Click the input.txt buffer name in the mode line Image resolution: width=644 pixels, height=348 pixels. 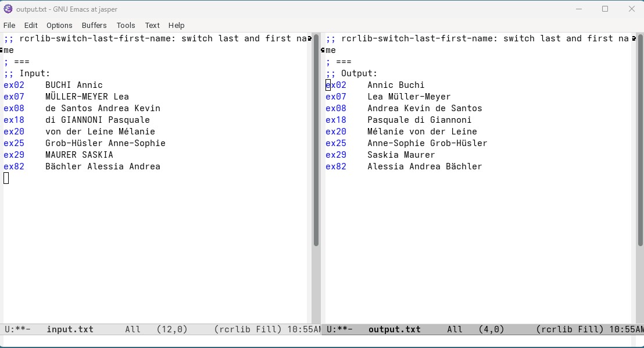pyautogui.click(x=70, y=329)
